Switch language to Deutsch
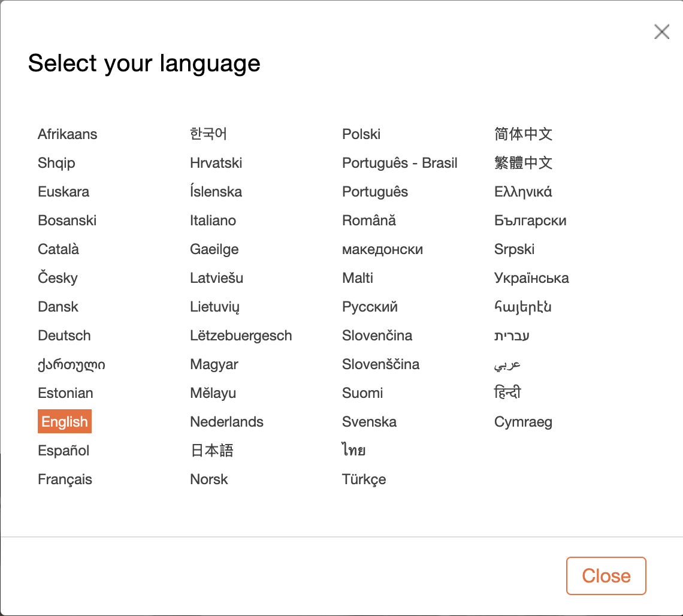Viewport: 683px width, 616px height. [64, 336]
